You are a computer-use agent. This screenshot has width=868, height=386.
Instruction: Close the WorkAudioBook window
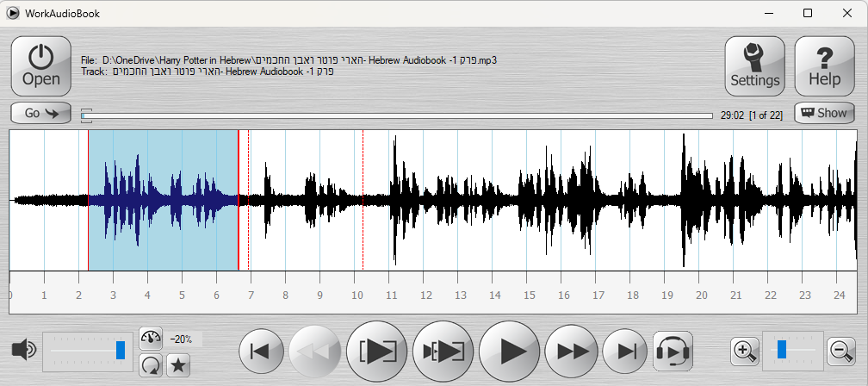click(x=847, y=13)
